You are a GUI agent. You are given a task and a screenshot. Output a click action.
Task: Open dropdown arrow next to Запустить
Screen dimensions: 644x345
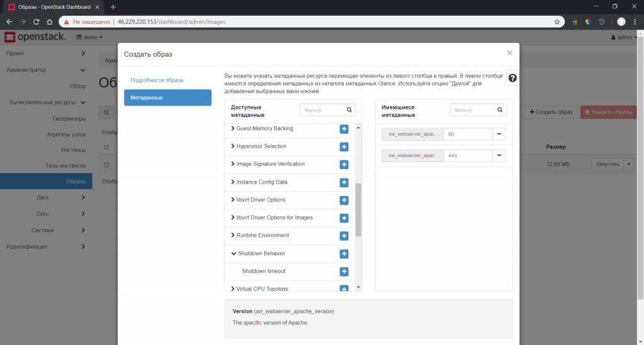click(x=628, y=164)
